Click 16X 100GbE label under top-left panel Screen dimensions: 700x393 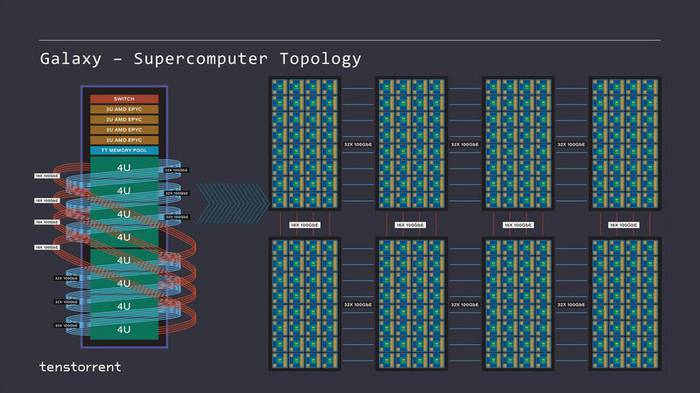pyautogui.click(x=304, y=225)
